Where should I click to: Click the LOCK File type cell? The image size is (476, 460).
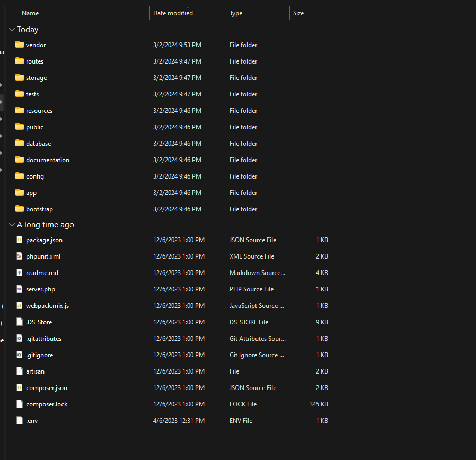click(243, 404)
